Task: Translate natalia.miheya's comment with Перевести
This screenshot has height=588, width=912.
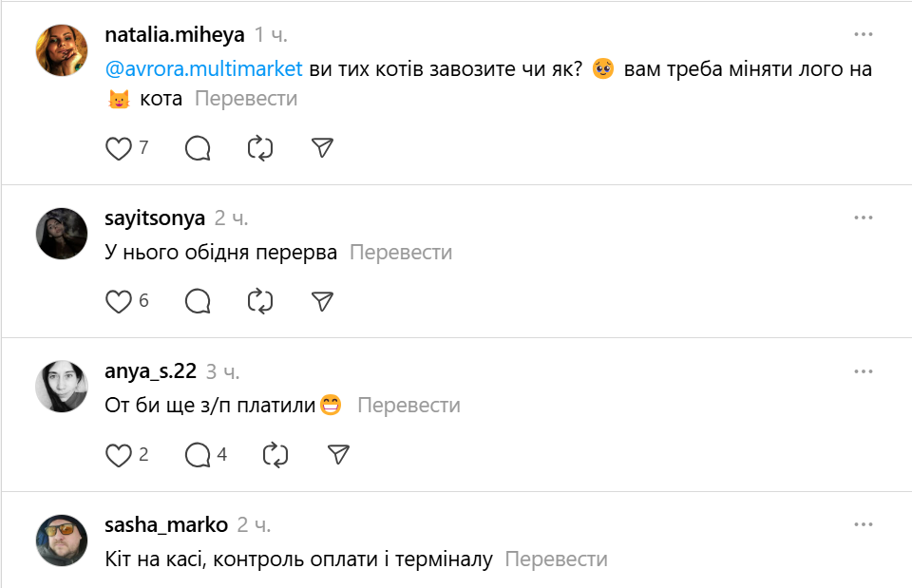Action: click(246, 99)
